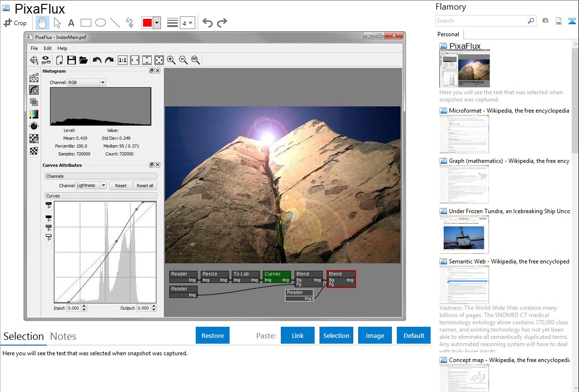
Task: Open the Personal tab
Action: click(x=448, y=34)
